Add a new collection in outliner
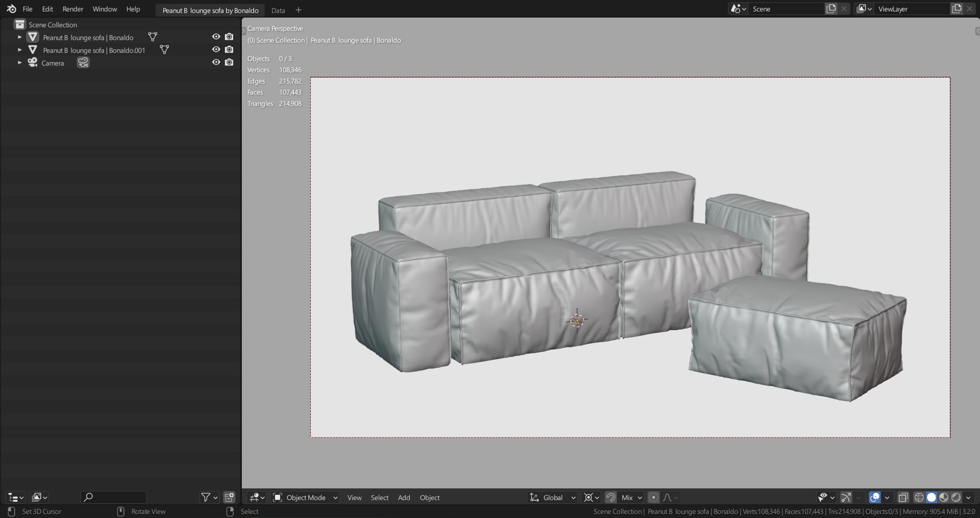This screenshot has width=980, height=518. tap(229, 497)
